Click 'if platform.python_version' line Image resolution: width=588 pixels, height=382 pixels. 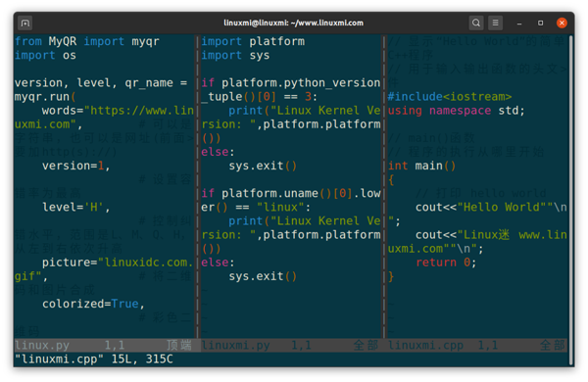[291, 83]
